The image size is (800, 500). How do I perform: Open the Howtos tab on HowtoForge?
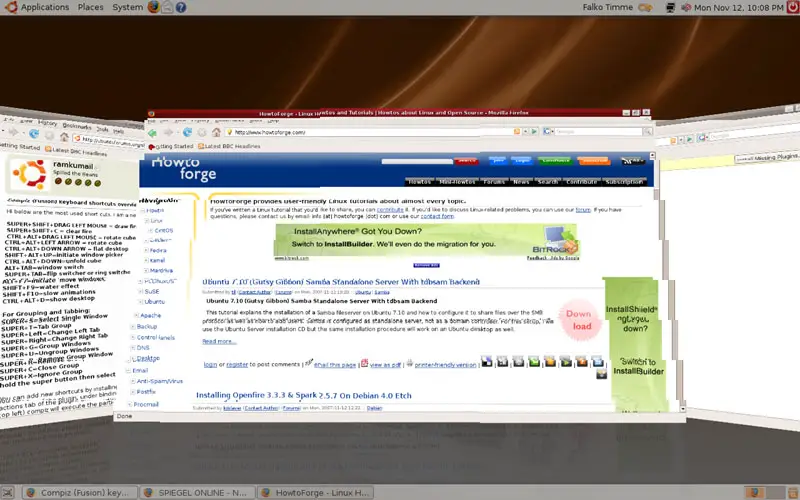[419, 182]
